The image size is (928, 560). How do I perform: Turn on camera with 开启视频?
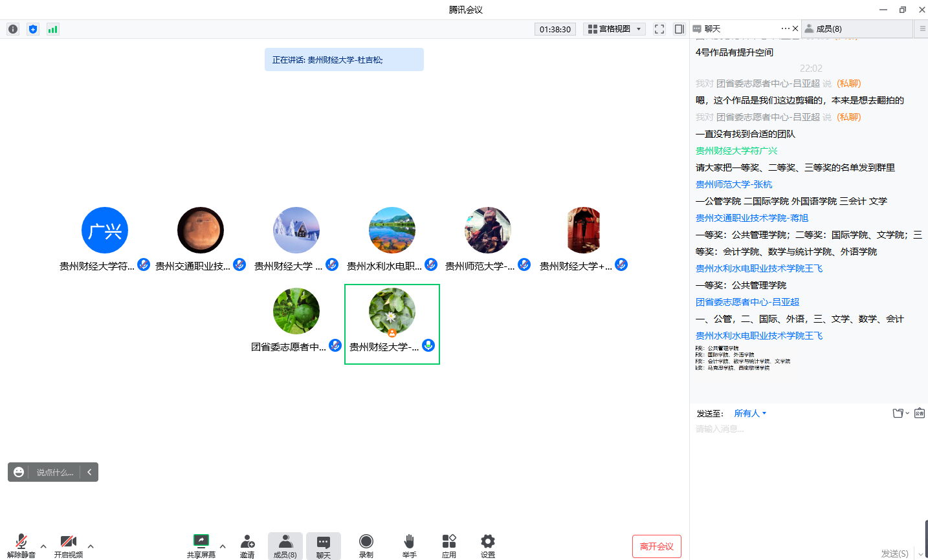tap(68, 545)
